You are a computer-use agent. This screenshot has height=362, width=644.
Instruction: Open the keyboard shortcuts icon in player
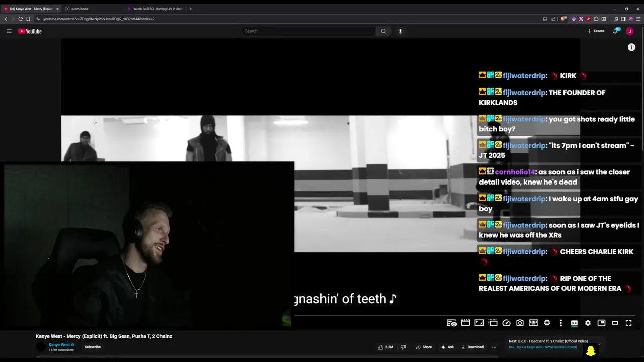533,323
